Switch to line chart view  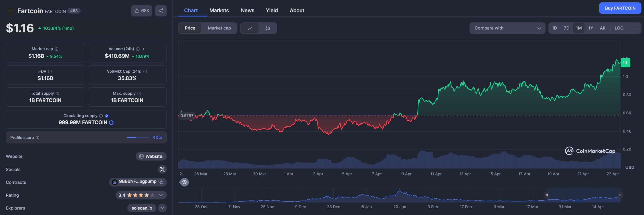[x=250, y=28]
